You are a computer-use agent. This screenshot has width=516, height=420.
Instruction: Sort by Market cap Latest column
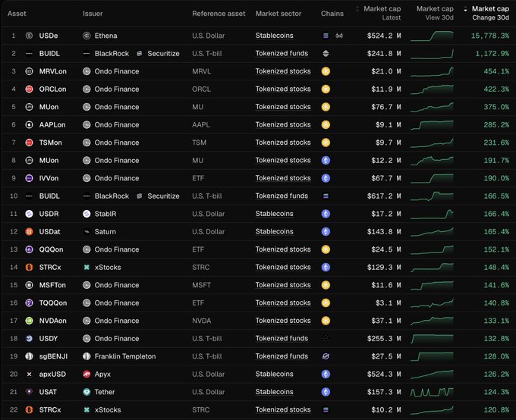tap(379, 13)
